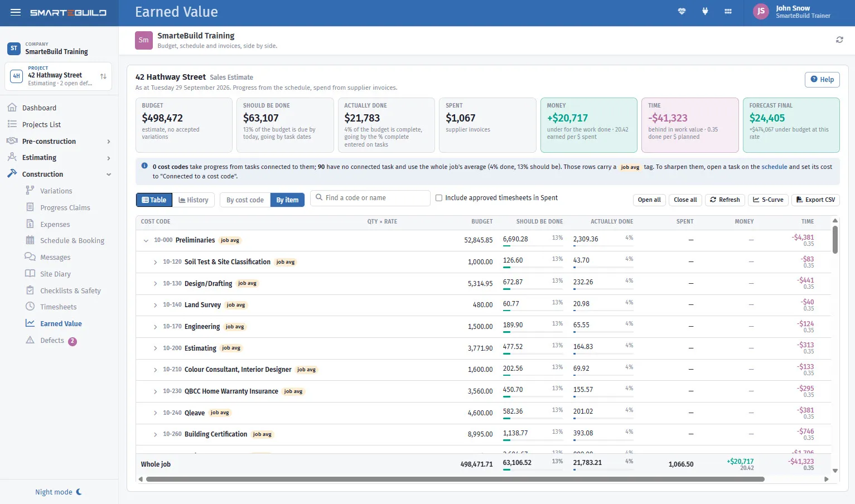The image size is (855, 504).
Task: Open Timesheets page
Action: (x=58, y=307)
